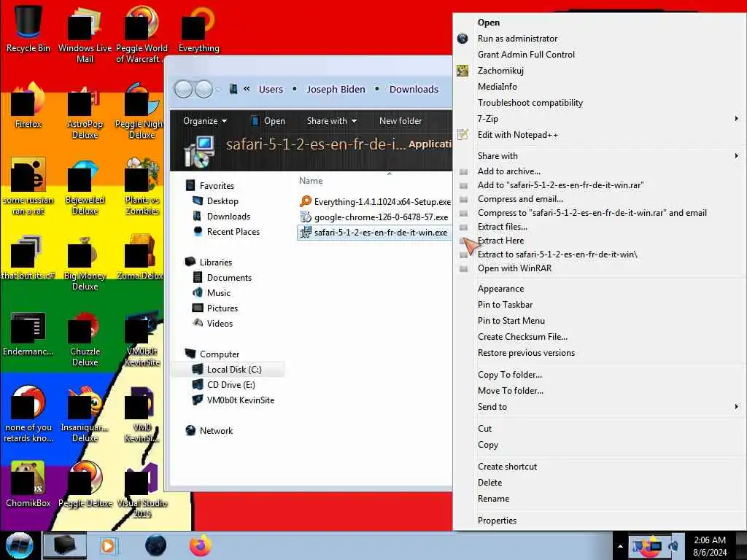747x560 pixels.
Task: Select the google-chrome-126-0-6478-57.exe file
Action: (x=374, y=217)
